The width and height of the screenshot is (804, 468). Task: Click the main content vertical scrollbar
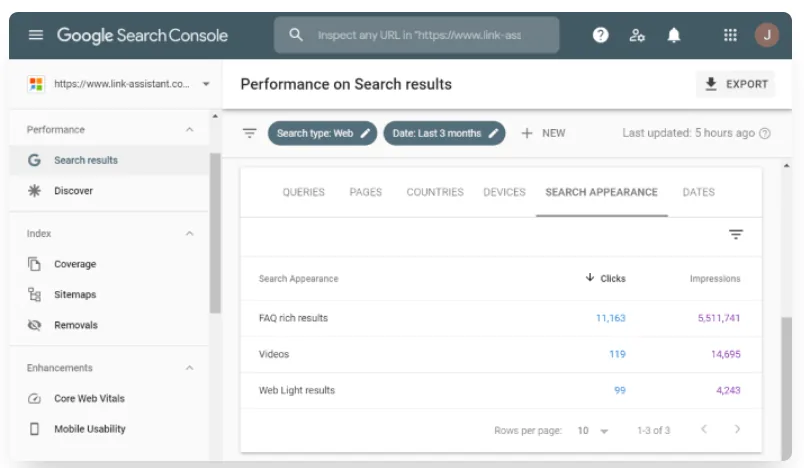pos(787,389)
